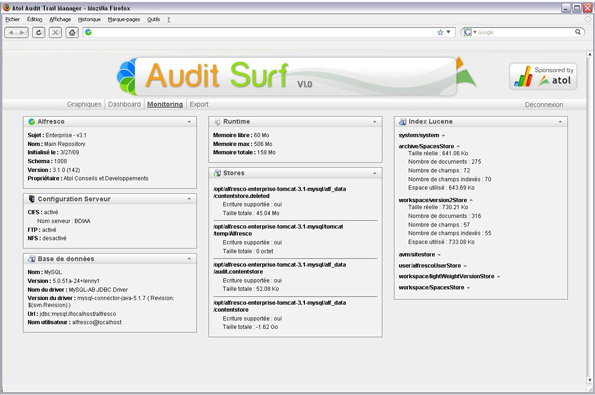This screenshot has height=395, width=595.
Task: Collapse the workspace/version2Store index entry
Action: tap(471, 200)
